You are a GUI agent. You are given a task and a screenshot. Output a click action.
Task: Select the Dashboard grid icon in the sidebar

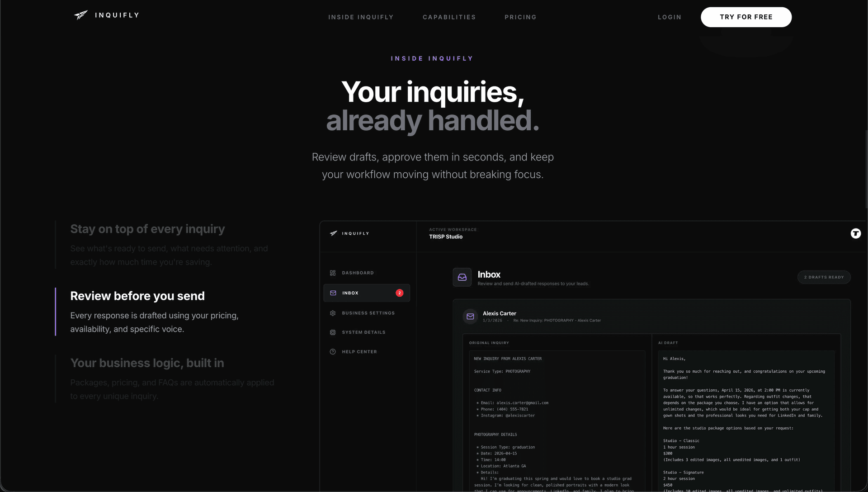tap(333, 273)
